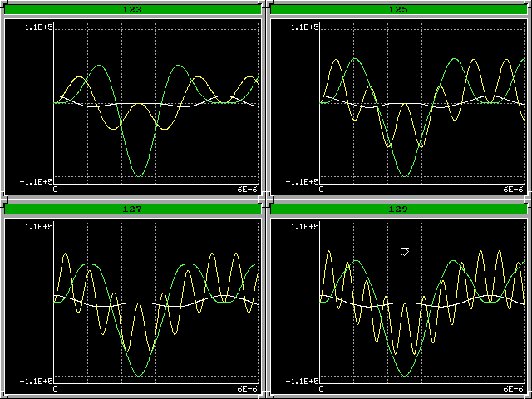Click the 1.1E+5 axis label in plot 127
Screen dimensions: 532x399
38,227
